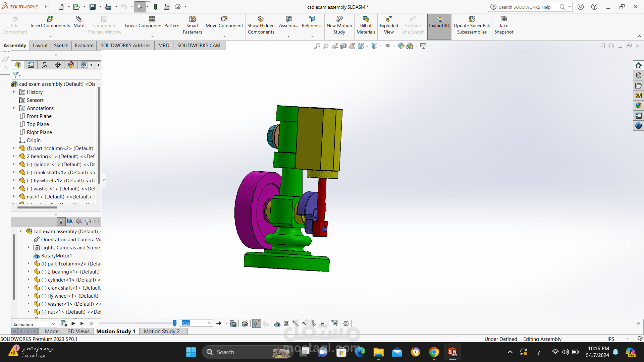The image size is (644, 362).
Task: Open the Animation study type dropdown
Action: (53, 324)
